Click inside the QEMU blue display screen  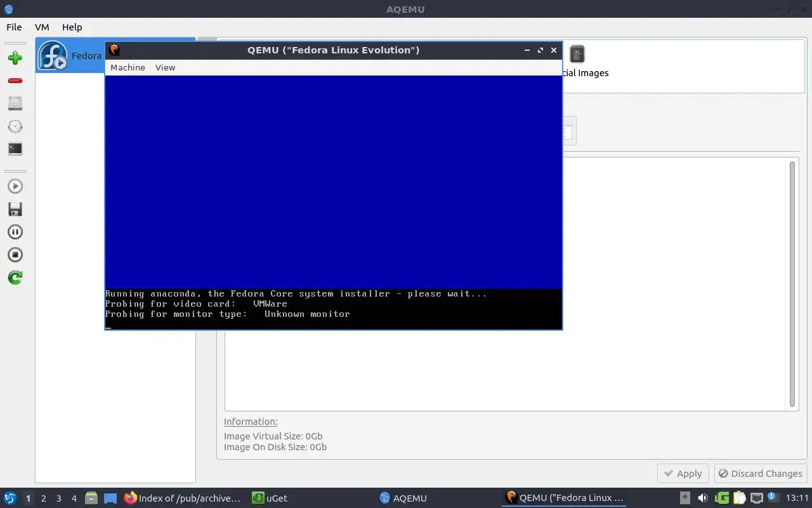click(334, 182)
